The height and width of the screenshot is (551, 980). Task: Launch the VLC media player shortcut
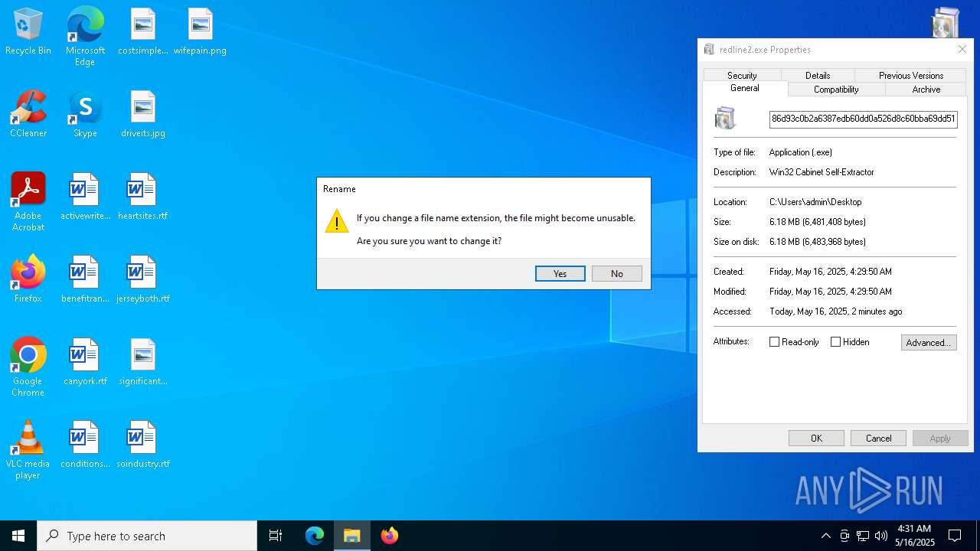(28, 450)
